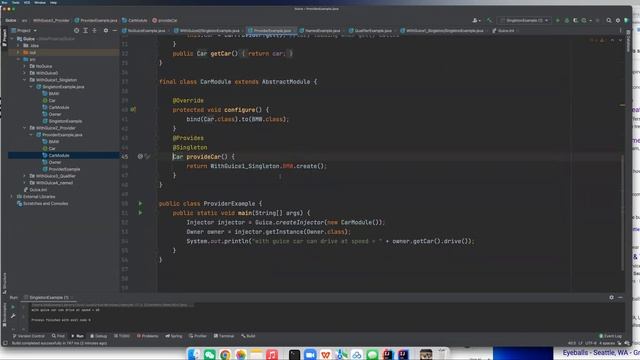Click Collapse All icon in Project panel header

point(94,31)
